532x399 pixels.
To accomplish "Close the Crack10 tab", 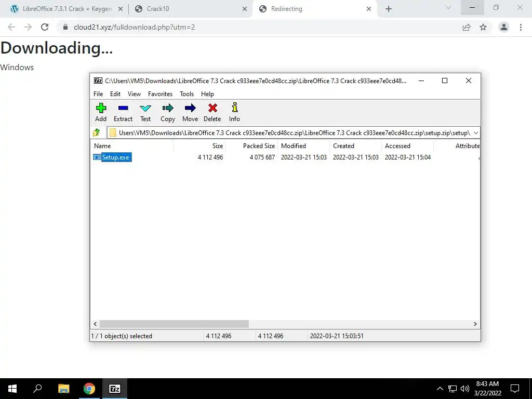I will tap(245, 9).
